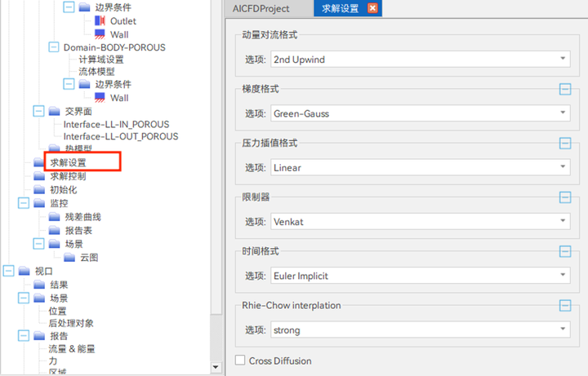Screen dimensions: 588x376
Task: Click the 监控 folder icon
Action: coord(39,203)
